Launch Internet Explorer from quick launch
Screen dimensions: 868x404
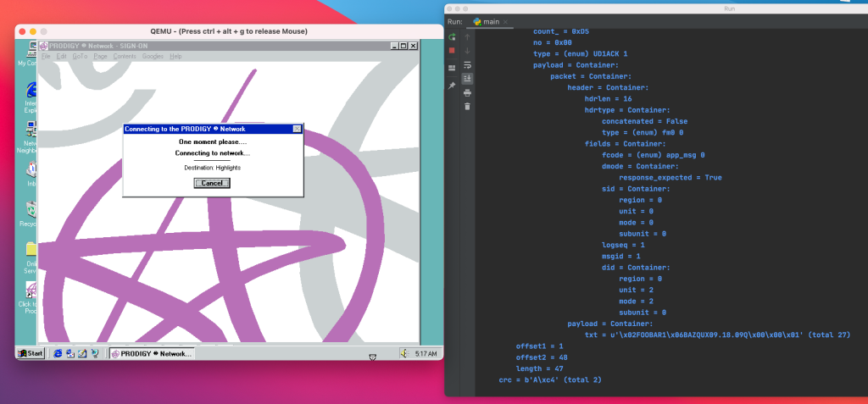58,354
